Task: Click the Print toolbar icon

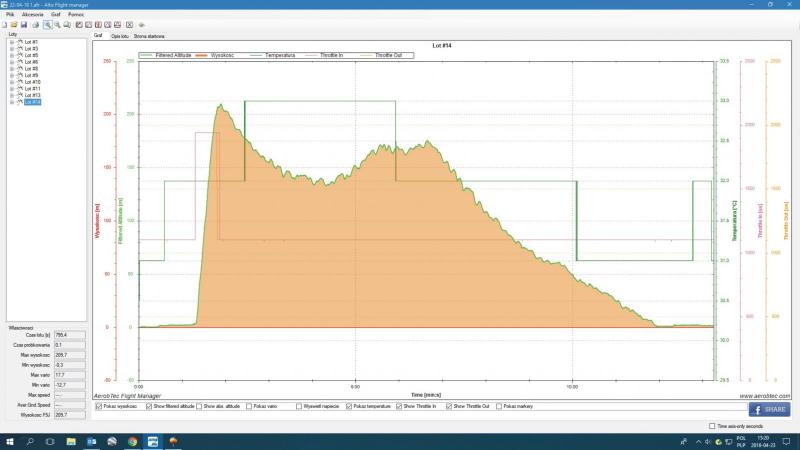Action: [x=35, y=24]
